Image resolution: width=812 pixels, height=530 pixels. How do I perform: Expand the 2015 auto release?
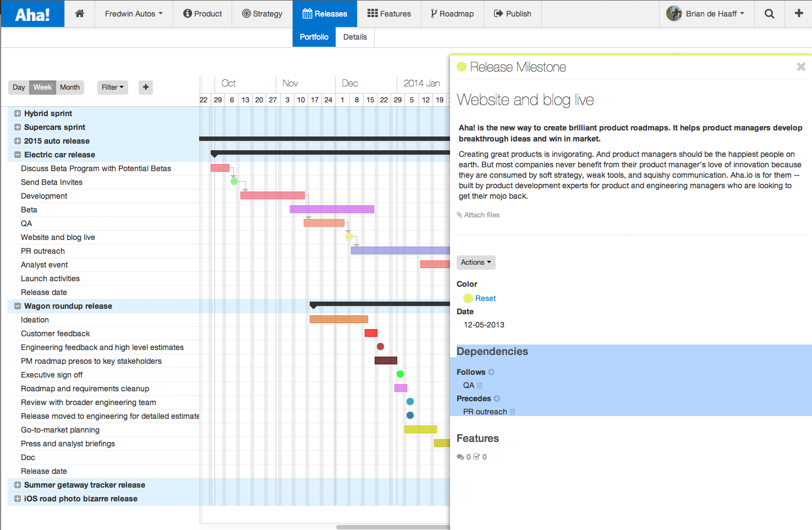click(18, 141)
